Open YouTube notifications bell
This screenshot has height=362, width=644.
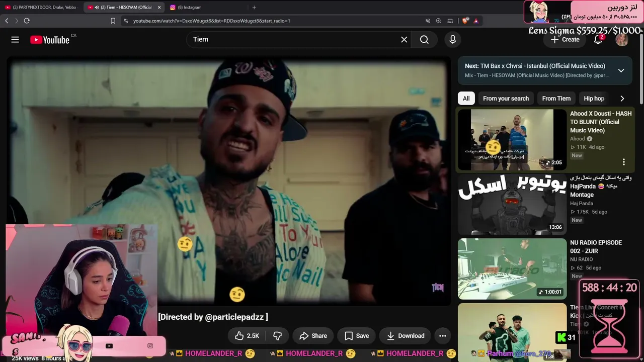coord(598,40)
